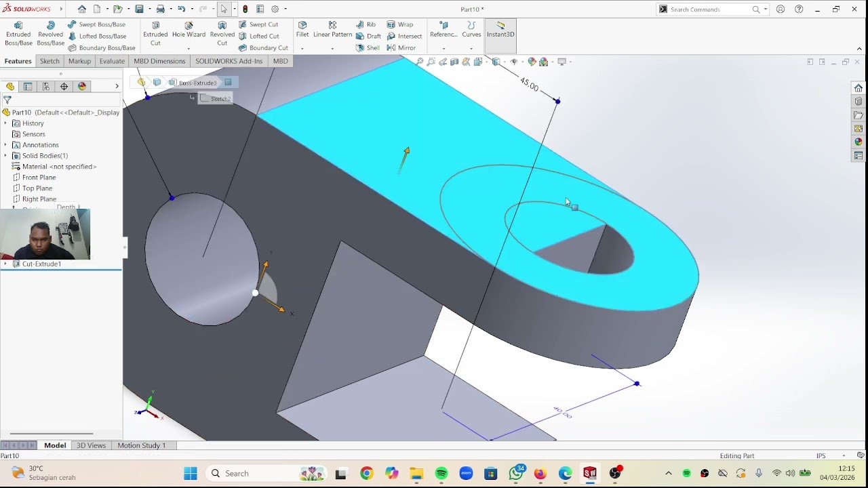
Task: Open the DisplayManager tab
Action: click(x=83, y=86)
